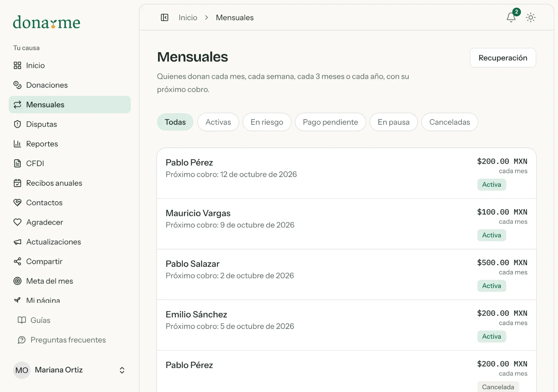Image resolution: width=558 pixels, height=392 pixels.
Task: Go to Inicio breadcrumb link
Action: (188, 17)
